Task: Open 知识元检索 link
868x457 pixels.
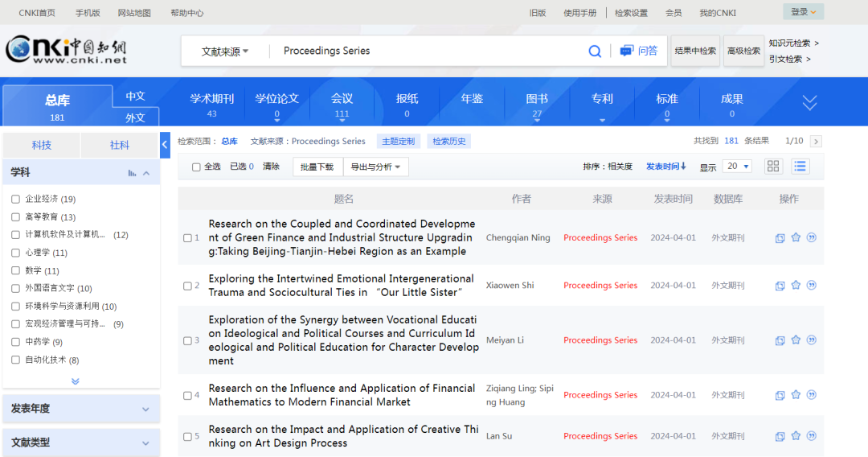Action: click(x=794, y=43)
